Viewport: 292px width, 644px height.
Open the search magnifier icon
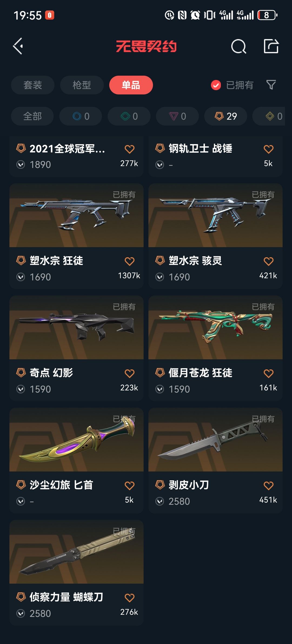point(238,46)
